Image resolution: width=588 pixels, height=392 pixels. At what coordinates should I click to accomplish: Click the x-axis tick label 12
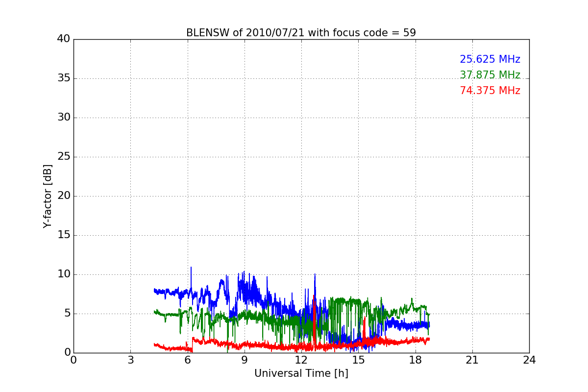(x=301, y=360)
